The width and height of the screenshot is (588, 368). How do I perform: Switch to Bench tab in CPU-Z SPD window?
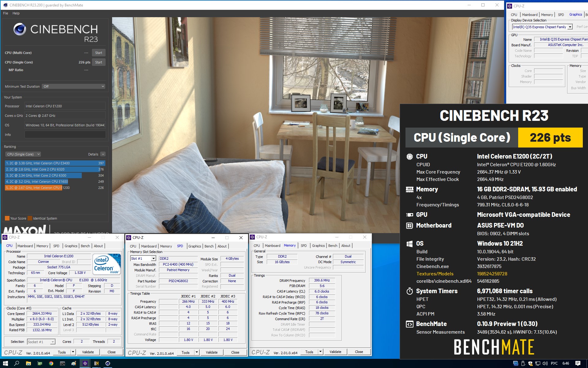[209, 246]
